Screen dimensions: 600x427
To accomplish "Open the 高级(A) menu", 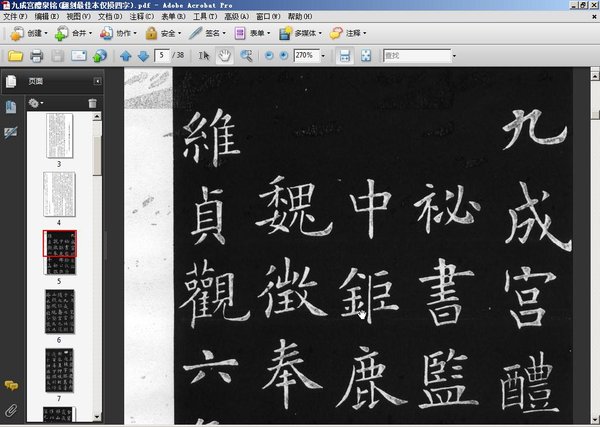I will [x=236, y=16].
